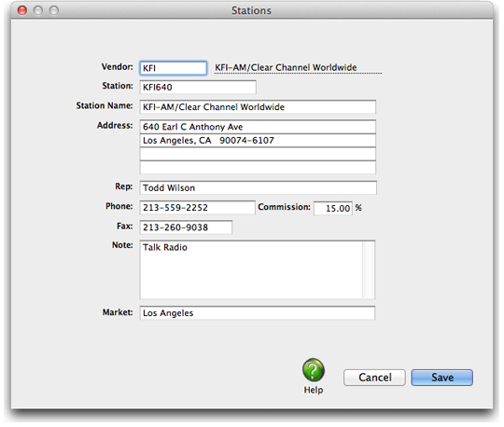Open the green Help question mark icon
This screenshot has width=504, height=427.
[x=314, y=370]
